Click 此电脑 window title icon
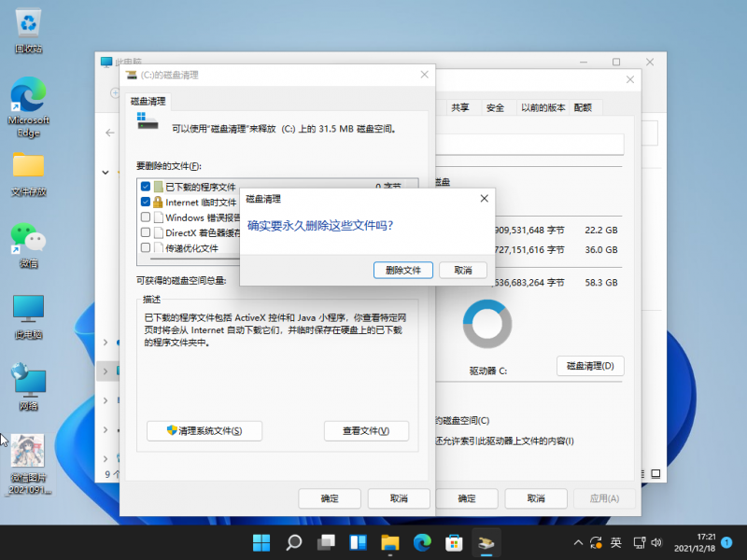This screenshot has height=560, width=747. [x=106, y=62]
